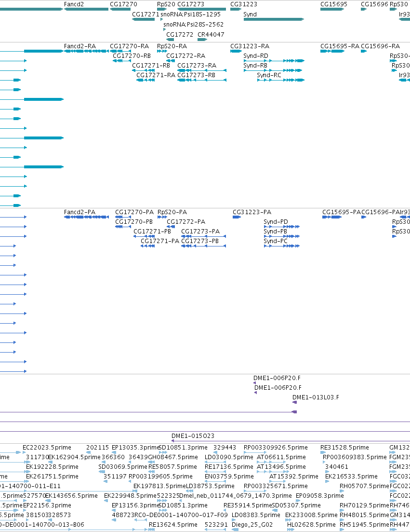Click the snoRNA:Psi18S-1295 label

(190, 14)
